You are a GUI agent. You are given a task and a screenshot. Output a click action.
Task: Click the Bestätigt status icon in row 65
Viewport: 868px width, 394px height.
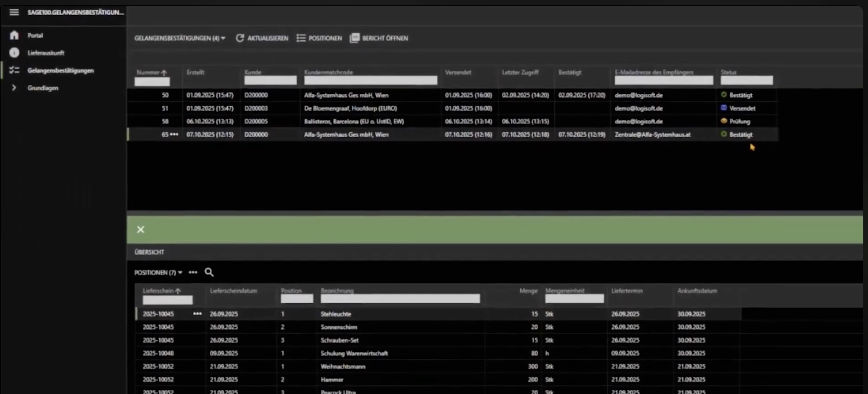pyautogui.click(x=723, y=134)
